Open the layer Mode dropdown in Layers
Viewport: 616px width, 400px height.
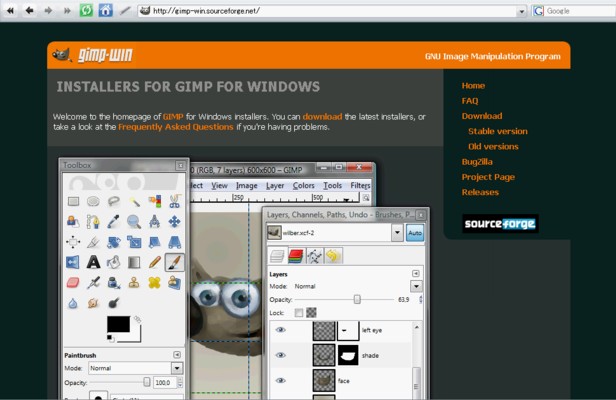pyautogui.click(x=416, y=286)
